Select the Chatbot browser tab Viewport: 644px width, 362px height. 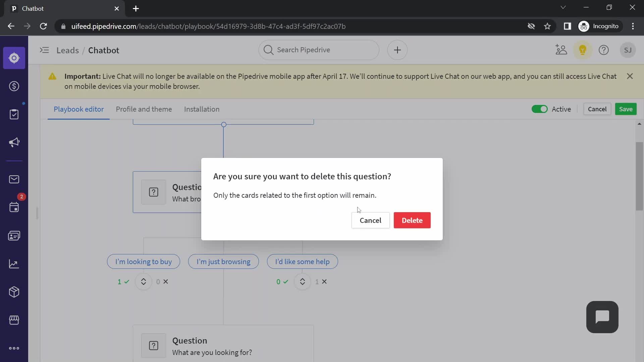pos(64,9)
